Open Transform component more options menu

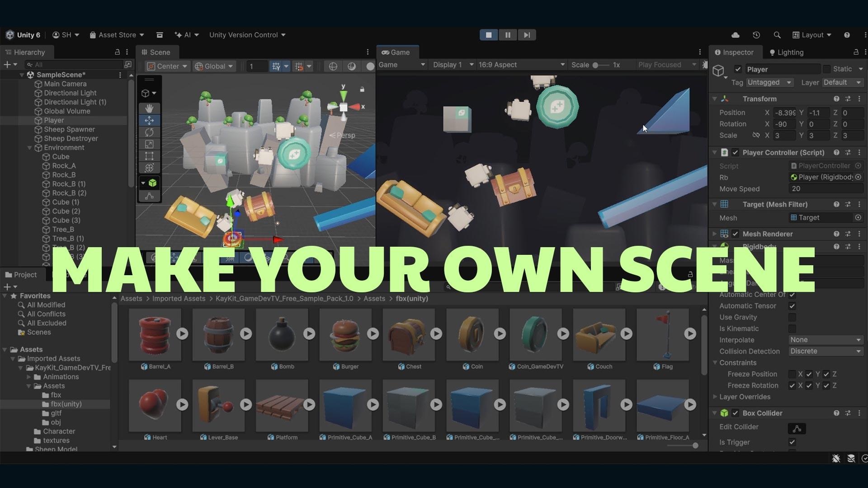(x=859, y=99)
